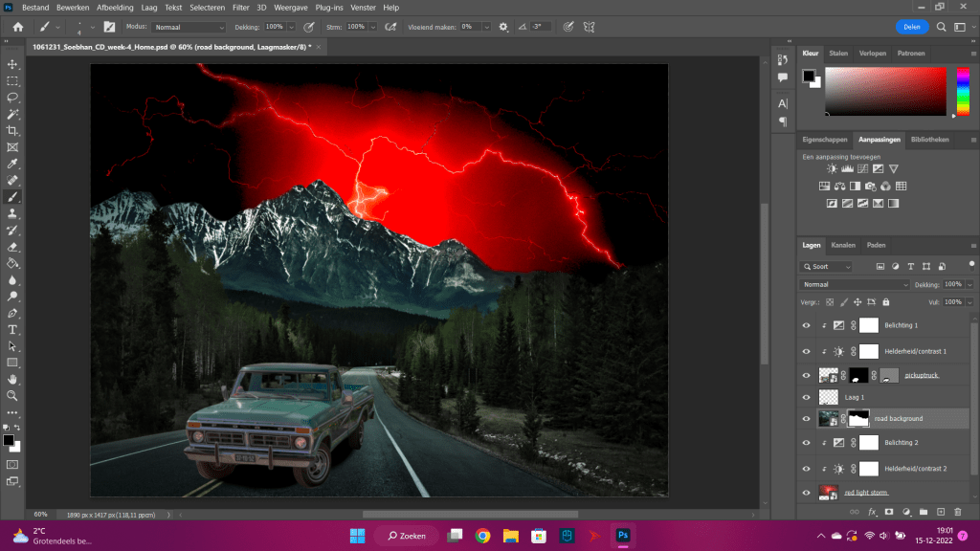Pick the Crop tool
The height and width of the screenshot is (551, 980).
click(12, 131)
